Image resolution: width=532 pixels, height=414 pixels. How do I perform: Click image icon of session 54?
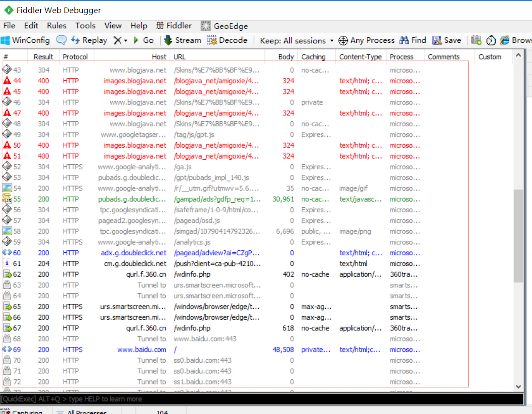click(x=7, y=188)
